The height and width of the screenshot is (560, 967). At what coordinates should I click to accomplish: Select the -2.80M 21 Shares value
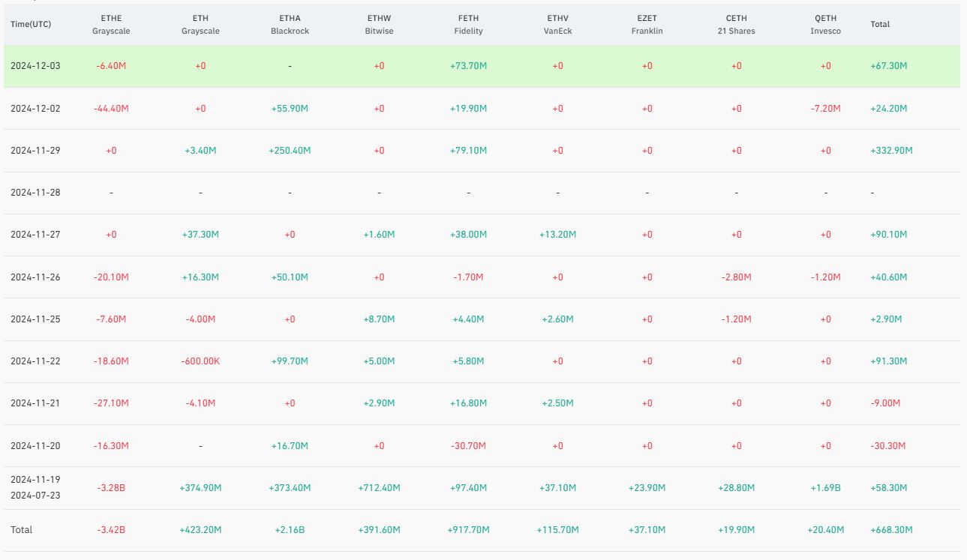(736, 277)
